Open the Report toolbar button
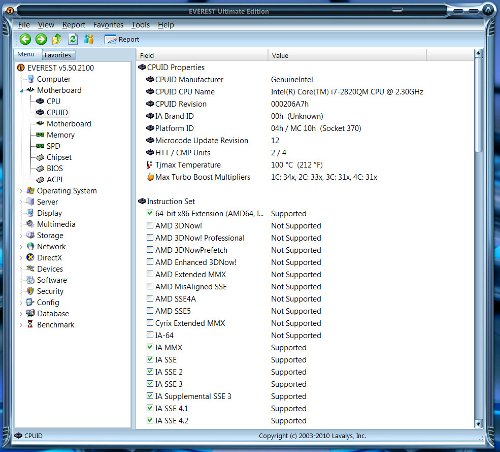The height and width of the screenshot is (452, 500). [122, 40]
